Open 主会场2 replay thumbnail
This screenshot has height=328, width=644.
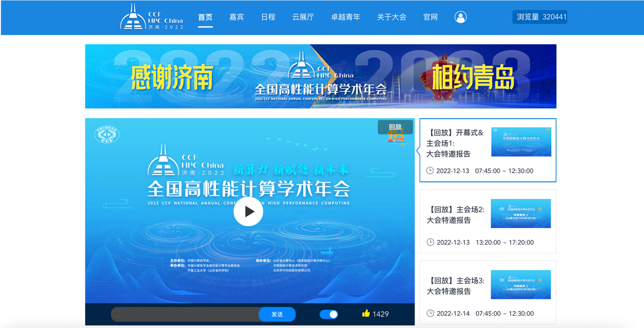tap(520, 213)
